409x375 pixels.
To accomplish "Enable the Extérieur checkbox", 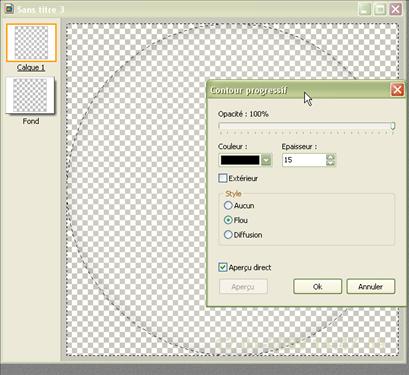I will [x=223, y=178].
